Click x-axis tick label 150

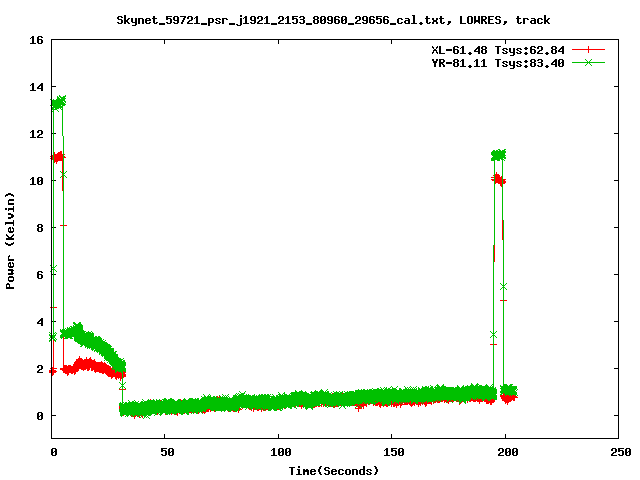[393, 452]
